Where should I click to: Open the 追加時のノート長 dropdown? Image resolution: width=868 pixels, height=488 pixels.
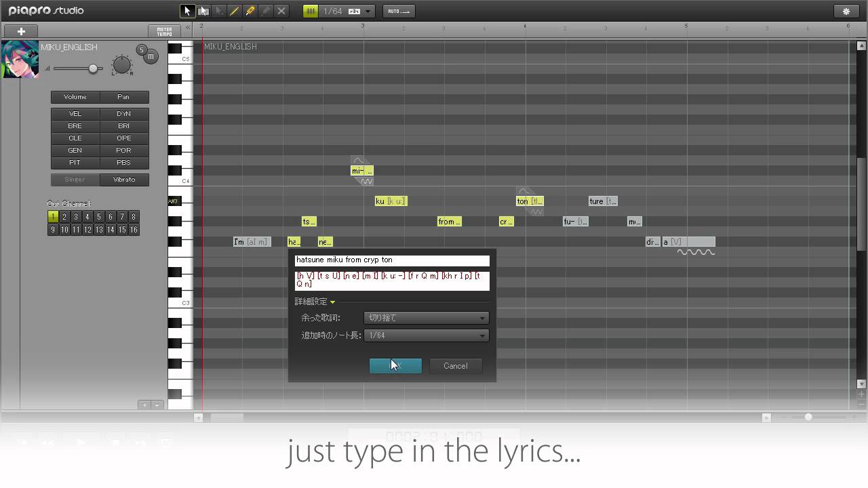(x=427, y=335)
